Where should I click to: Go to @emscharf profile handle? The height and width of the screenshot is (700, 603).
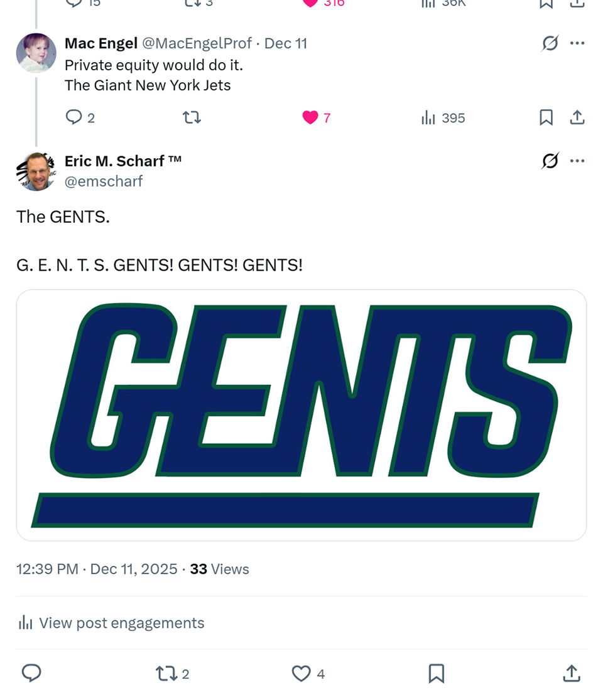point(104,181)
